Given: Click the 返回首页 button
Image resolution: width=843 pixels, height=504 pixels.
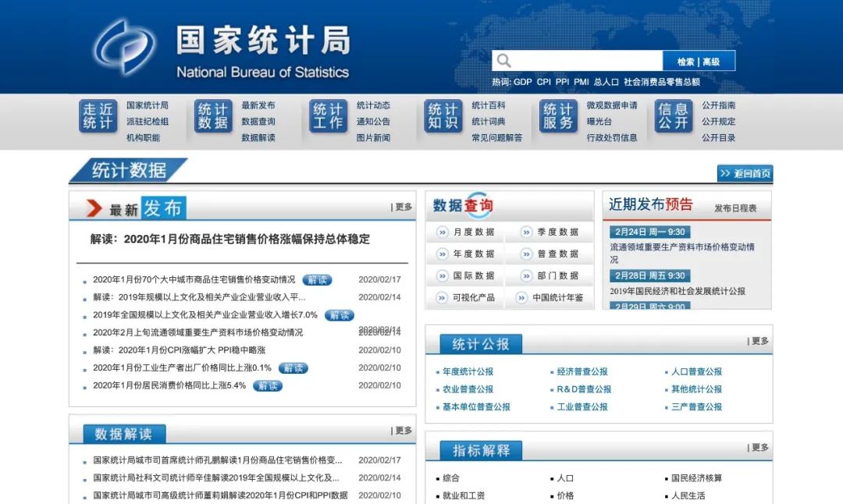Looking at the screenshot, I should pyautogui.click(x=745, y=173).
